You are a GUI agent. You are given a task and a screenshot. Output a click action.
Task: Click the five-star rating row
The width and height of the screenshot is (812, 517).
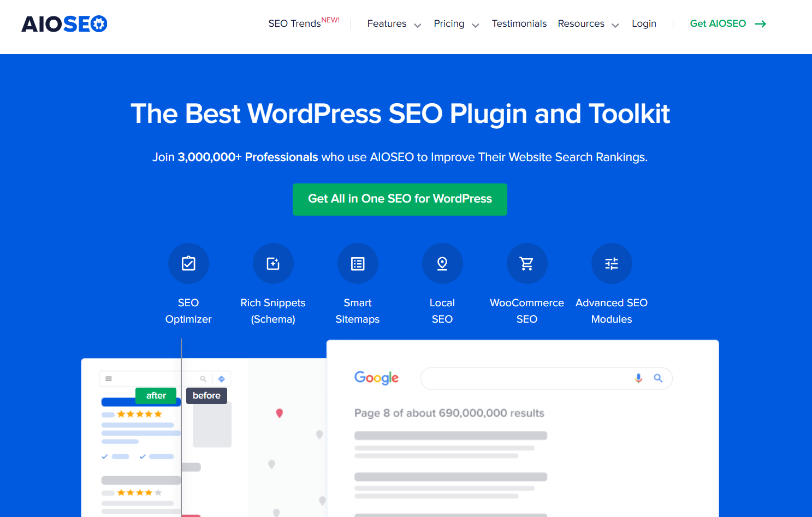coord(140,414)
